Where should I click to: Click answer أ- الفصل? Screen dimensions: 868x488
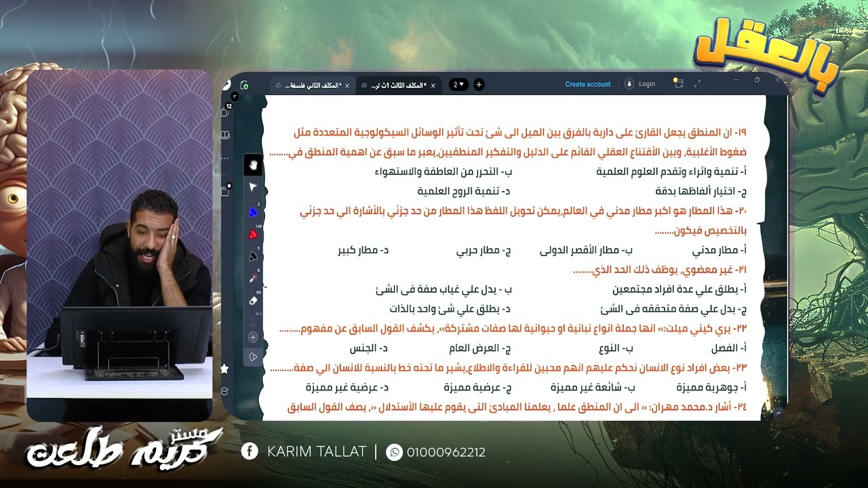(x=729, y=348)
